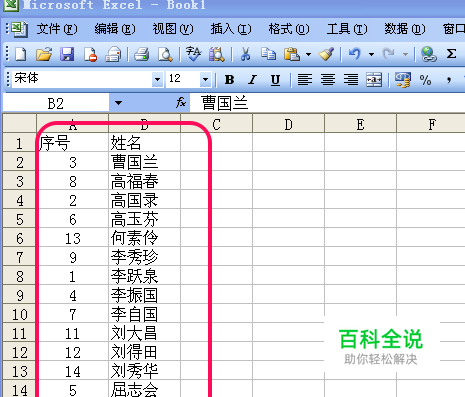465x397 pixels.
Task: Apply bold with the B icon
Action: click(229, 80)
